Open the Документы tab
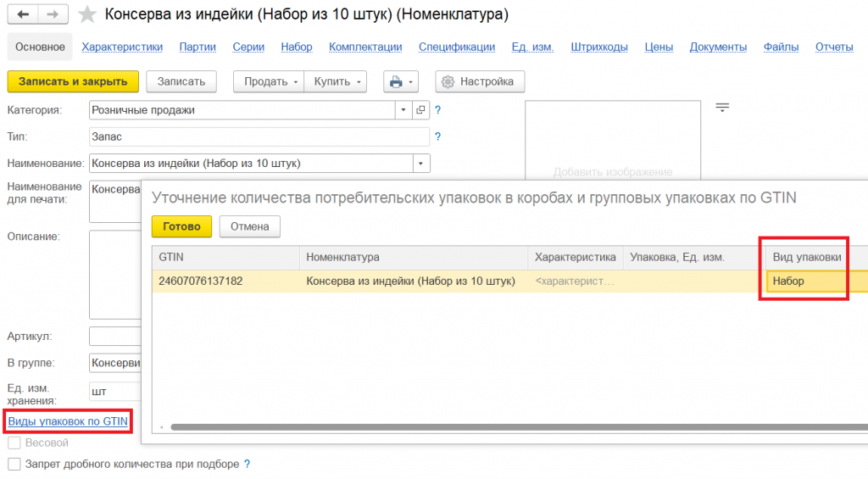Screen dimensions: 868x479 (x=718, y=47)
